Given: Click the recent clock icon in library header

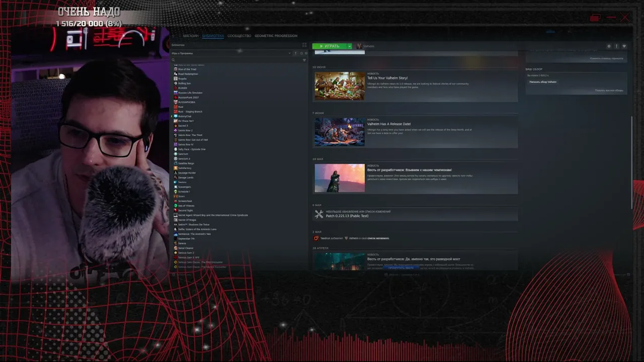Looking at the screenshot, I should pos(302,53).
